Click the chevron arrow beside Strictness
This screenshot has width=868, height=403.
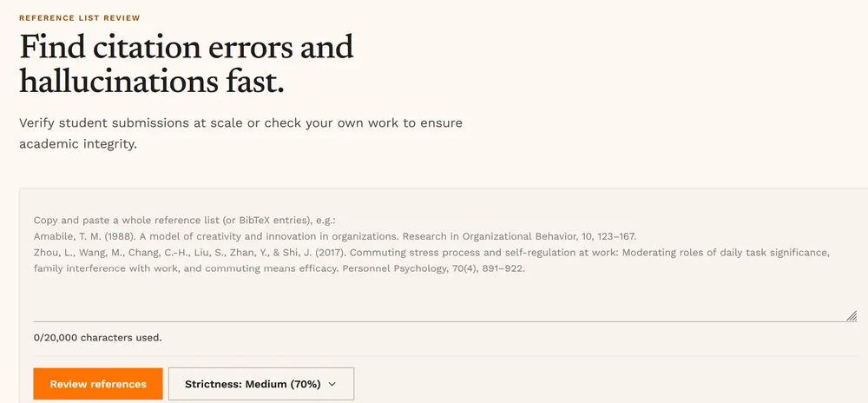point(332,384)
